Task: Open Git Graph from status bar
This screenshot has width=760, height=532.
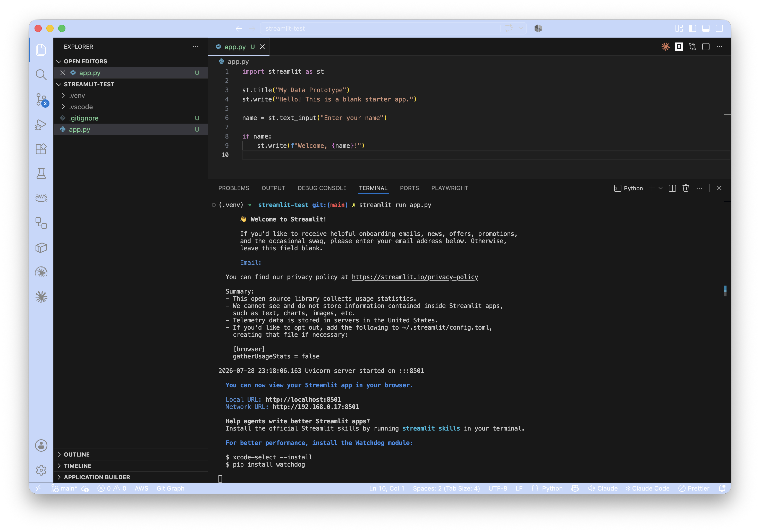Action: (171, 489)
